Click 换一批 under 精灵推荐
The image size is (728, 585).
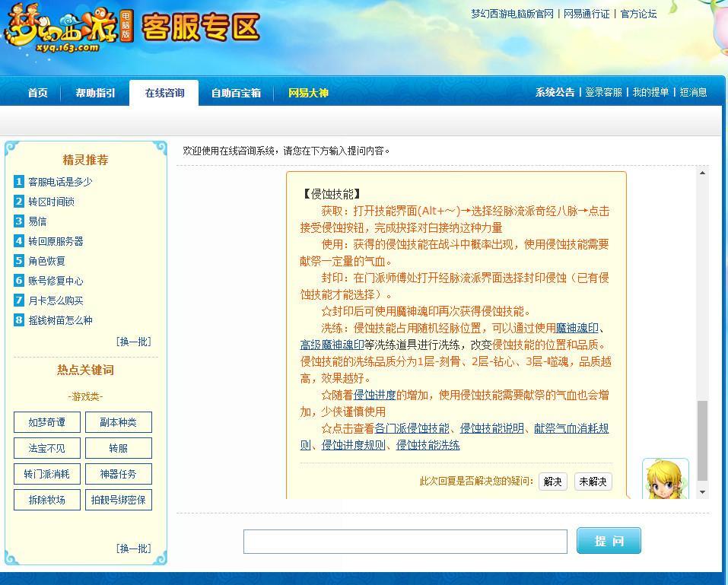click(134, 342)
